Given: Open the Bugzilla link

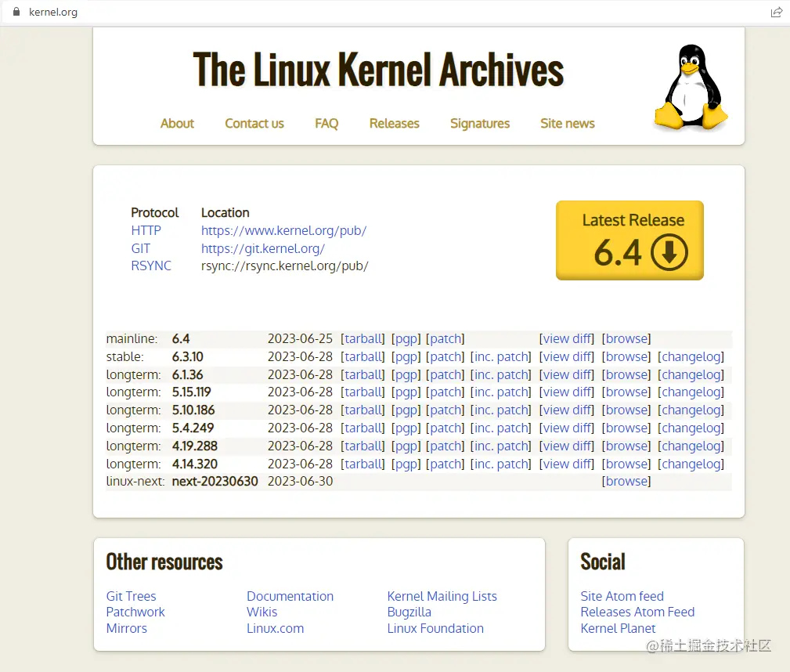Looking at the screenshot, I should click(x=409, y=612).
